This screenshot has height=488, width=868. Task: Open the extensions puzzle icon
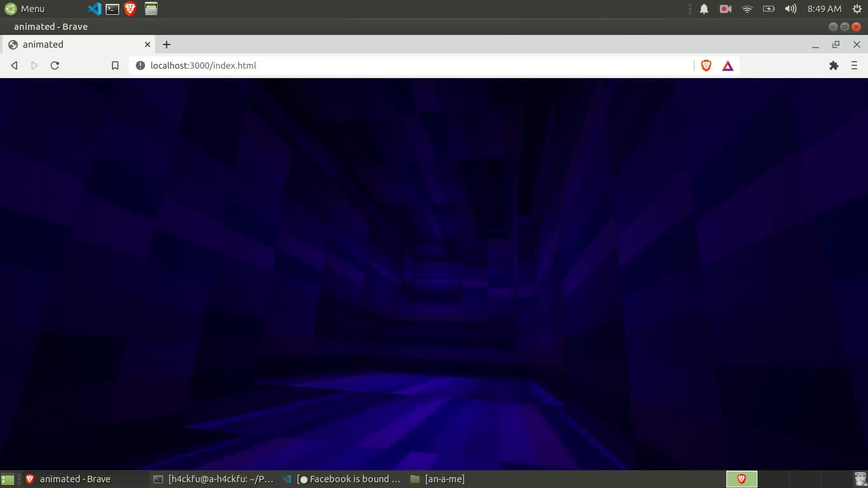834,65
